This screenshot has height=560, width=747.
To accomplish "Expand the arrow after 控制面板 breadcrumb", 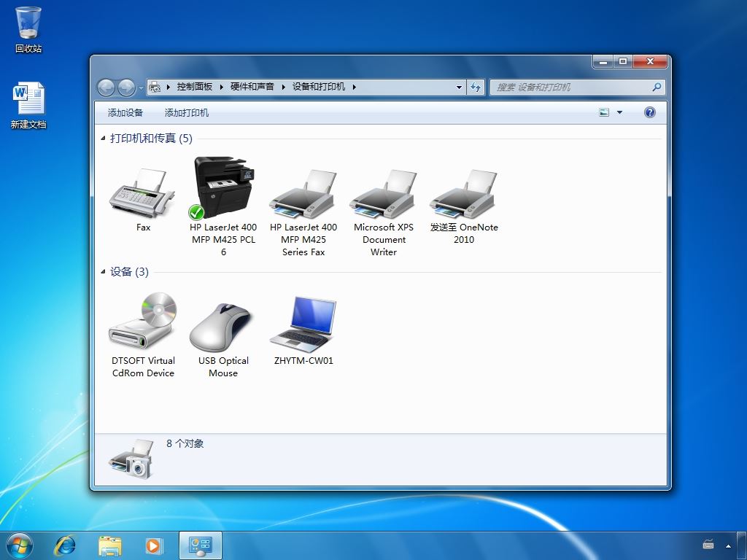I will click(x=222, y=87).
